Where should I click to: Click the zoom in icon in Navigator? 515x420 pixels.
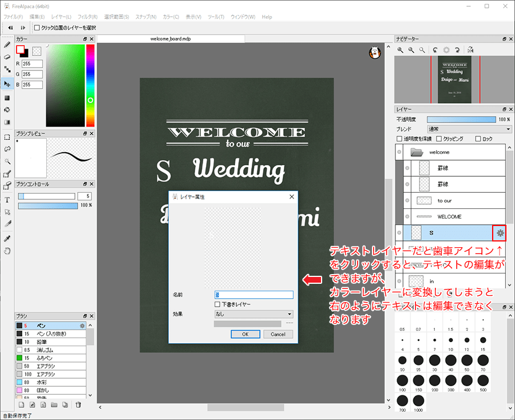[x=401, y=50]
